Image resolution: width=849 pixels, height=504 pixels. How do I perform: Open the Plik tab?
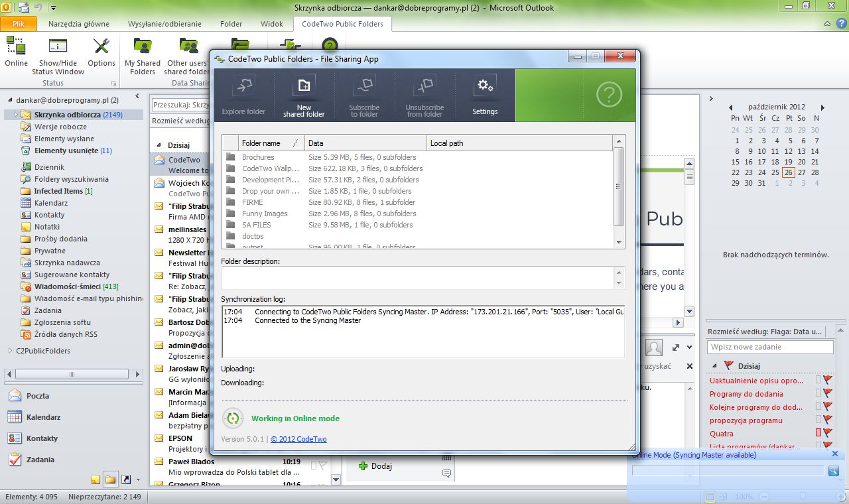click(19, 24)
